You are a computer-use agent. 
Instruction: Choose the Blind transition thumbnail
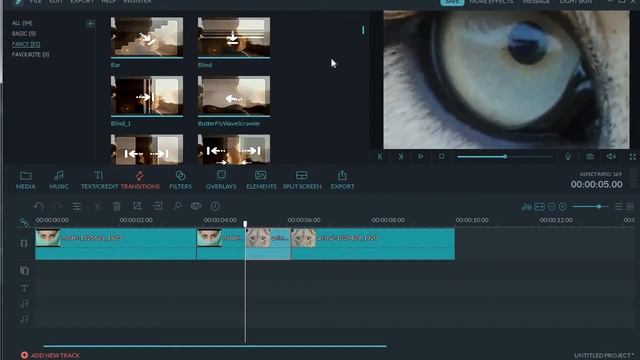click(x=233, y=38)
